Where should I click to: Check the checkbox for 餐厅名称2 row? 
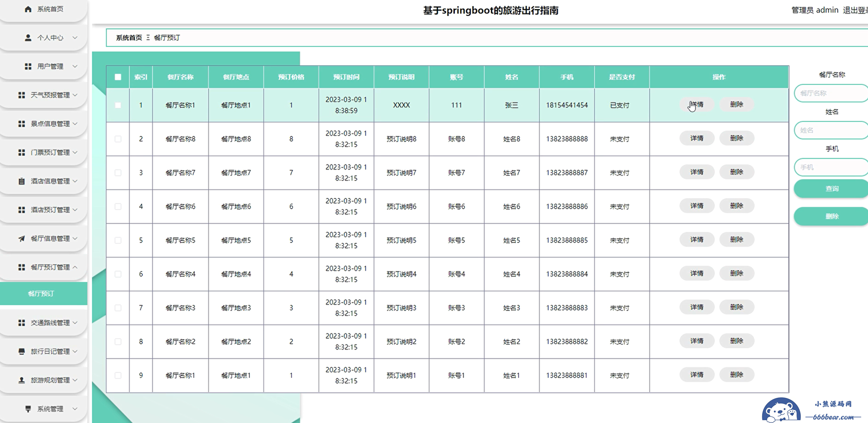pos(118,341)
